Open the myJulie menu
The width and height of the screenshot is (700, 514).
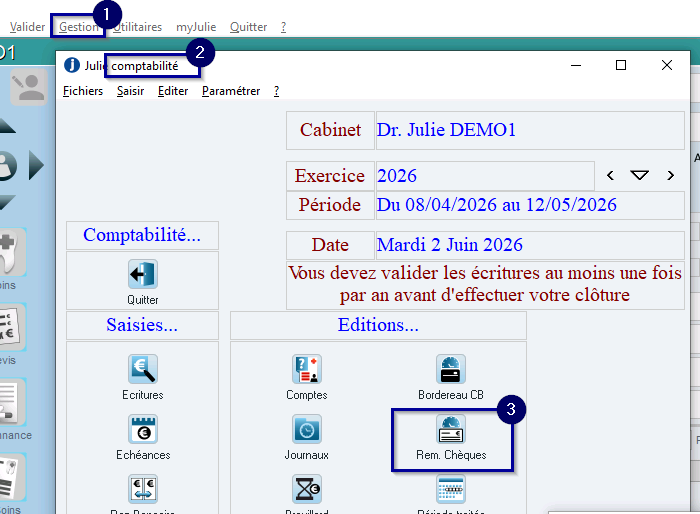(196, 27)
